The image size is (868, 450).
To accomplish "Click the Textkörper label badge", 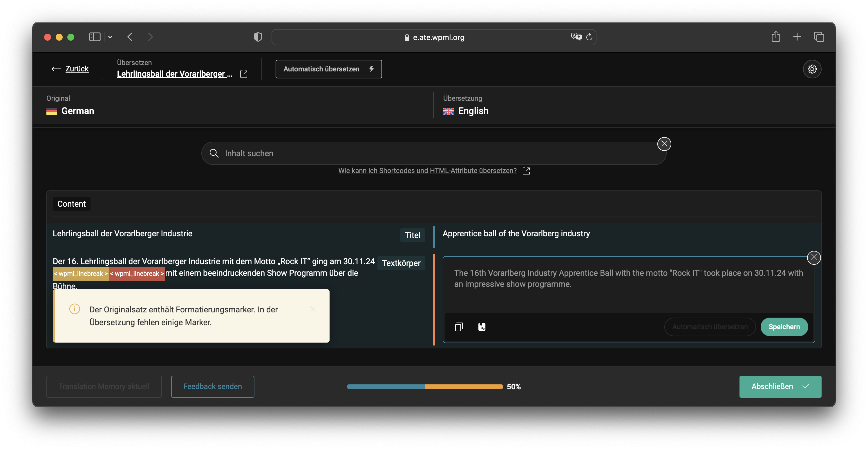I will tap(401, 263).
